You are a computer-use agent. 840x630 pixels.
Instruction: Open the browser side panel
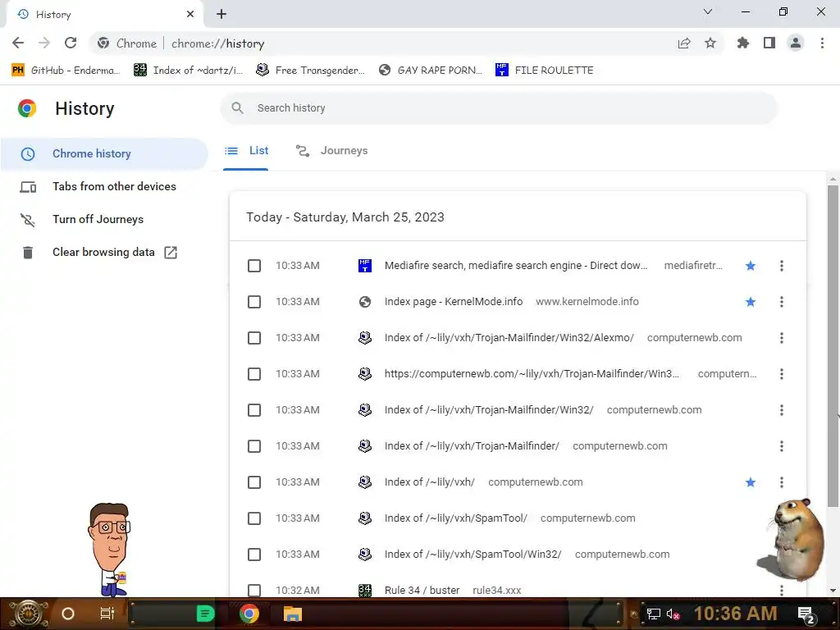(769, 43)
